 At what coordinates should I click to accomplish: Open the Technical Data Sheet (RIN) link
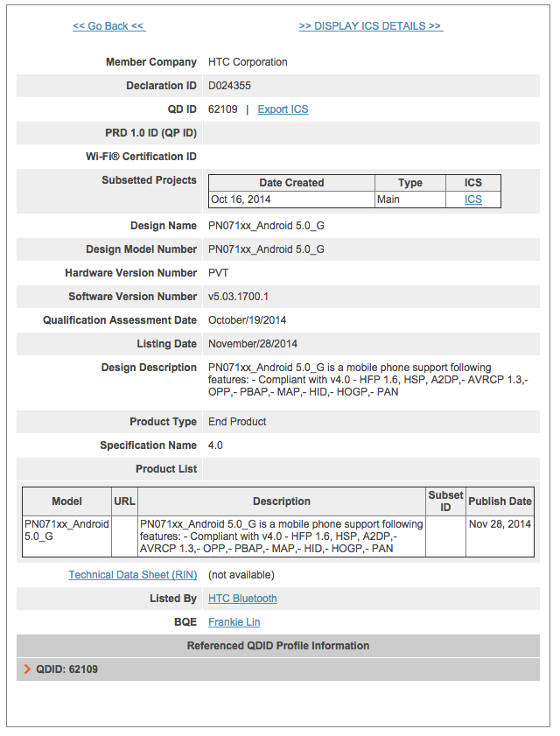click(133, 575)
